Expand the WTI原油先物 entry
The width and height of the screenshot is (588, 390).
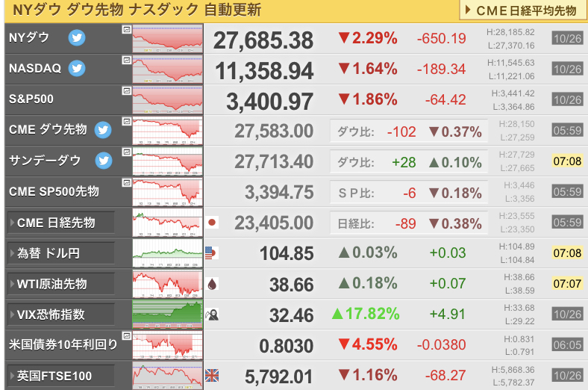60,284
